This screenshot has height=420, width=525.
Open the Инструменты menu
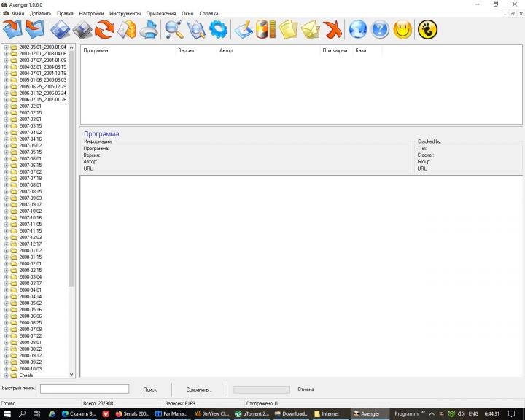point(125,14)
